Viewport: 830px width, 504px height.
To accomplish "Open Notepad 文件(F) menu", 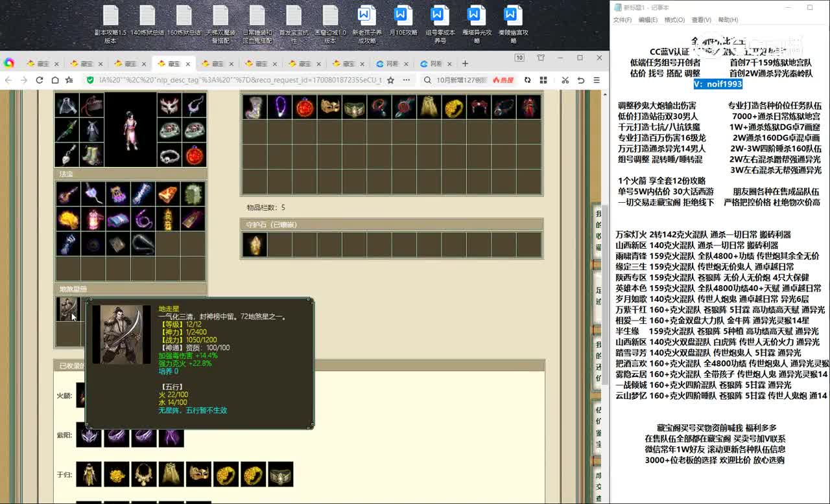I will click(622, 20).
